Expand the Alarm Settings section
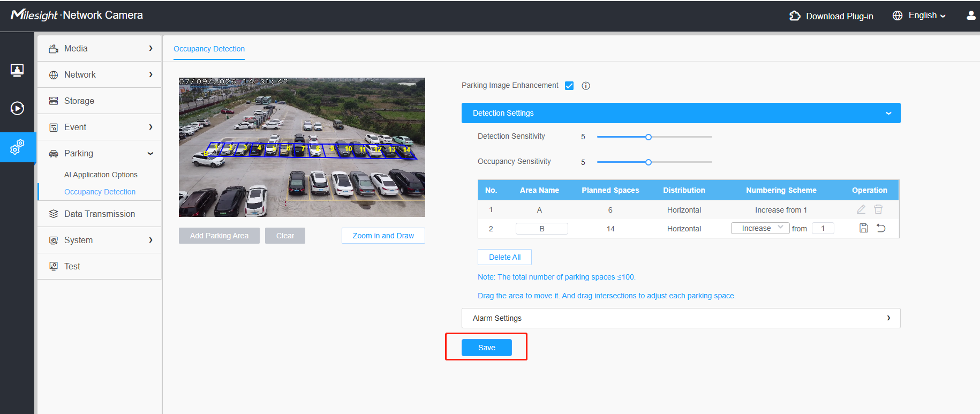Image resolution: width=980 pixels, height=414 pixels. [x=681, y=318]
